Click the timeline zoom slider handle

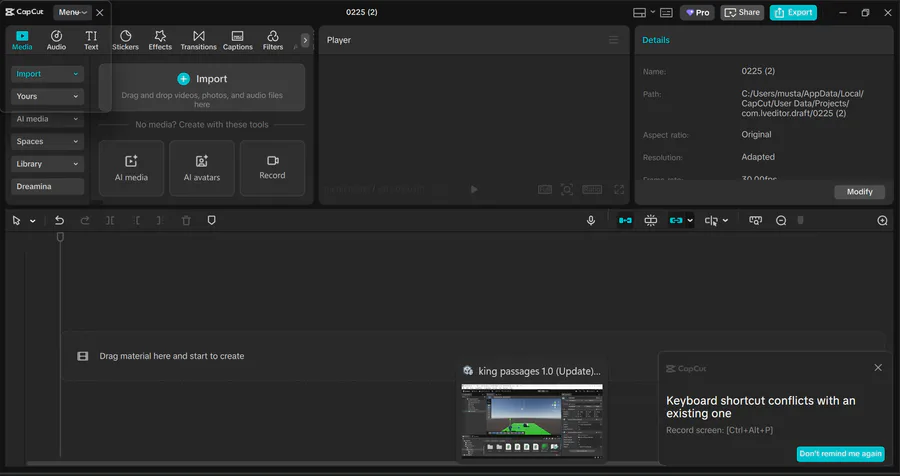801,220
